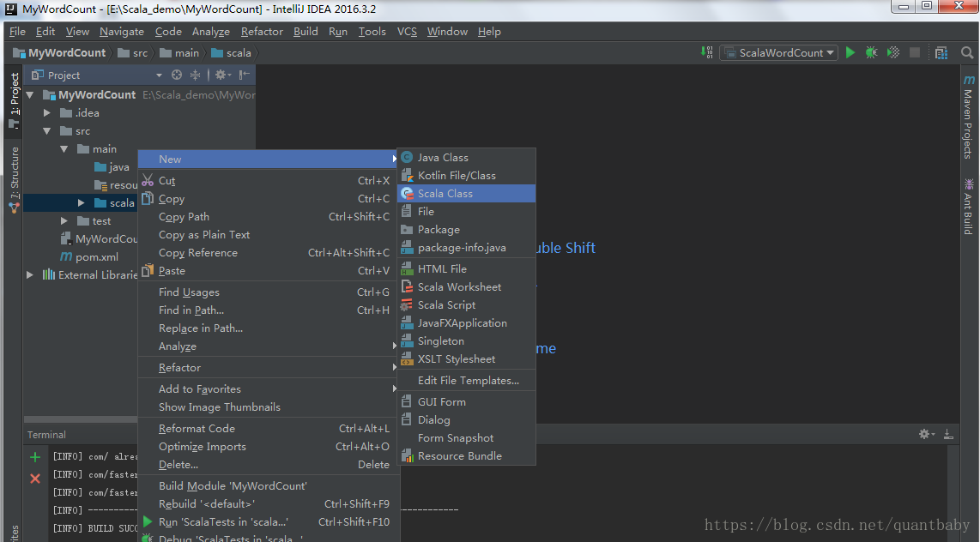
Task: Open the VCS menu
Action: 407,31
